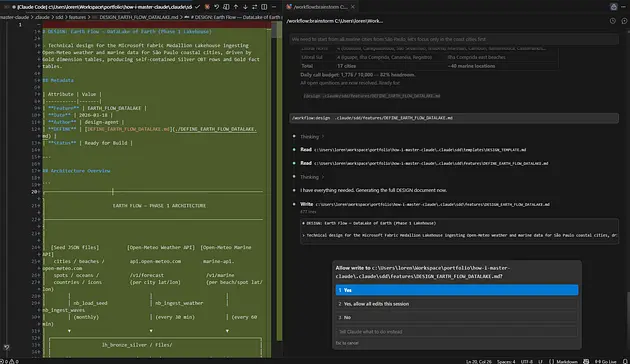
Task: Change file encoding via UTF-8
Action: point(527,362)
